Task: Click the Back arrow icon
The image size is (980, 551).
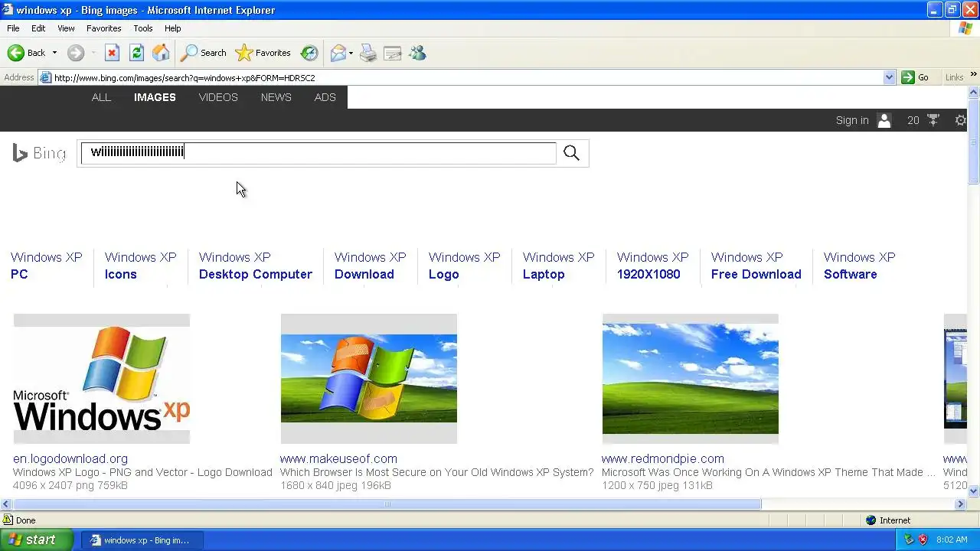Action: tap(15, 53)
